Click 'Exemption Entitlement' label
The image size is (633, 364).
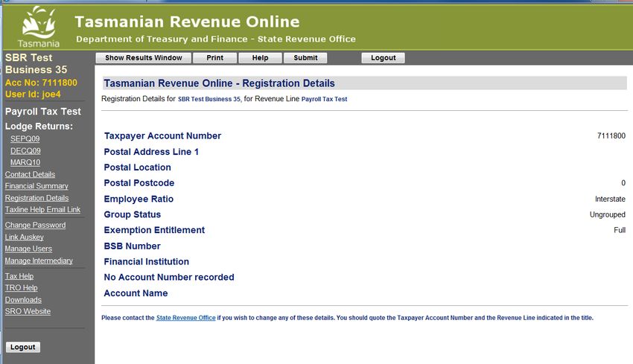154,230
